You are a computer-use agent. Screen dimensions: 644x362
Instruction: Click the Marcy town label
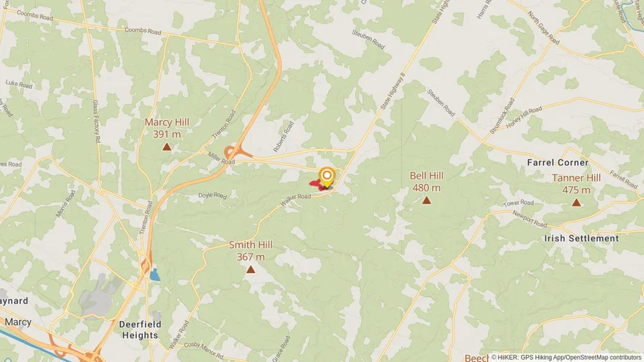(17, 322)
